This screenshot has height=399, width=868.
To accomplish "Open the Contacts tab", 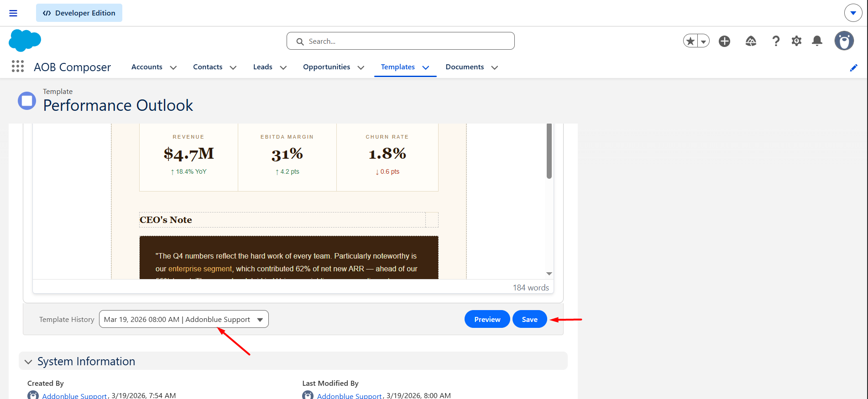I will [208, 67].
